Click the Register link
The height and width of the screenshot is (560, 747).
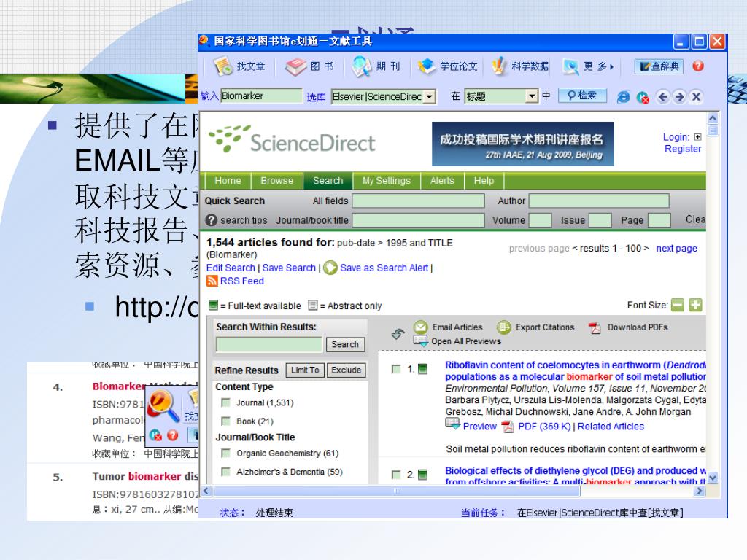[x=683, y=149]
